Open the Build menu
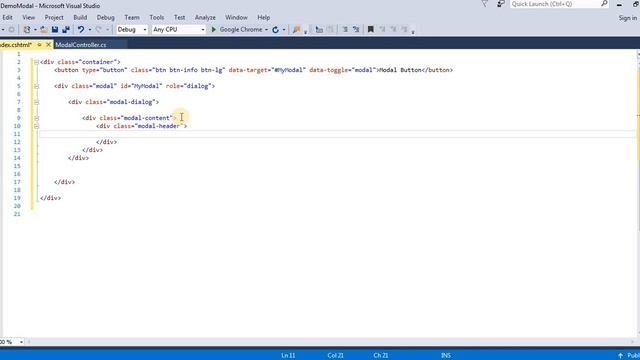Viewport: 640px width, 360px height. pos(80,18)
